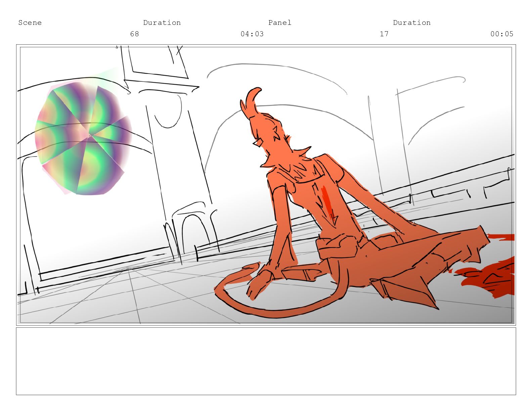
Task: Select the panel number value 17
Action: point(384,34)
